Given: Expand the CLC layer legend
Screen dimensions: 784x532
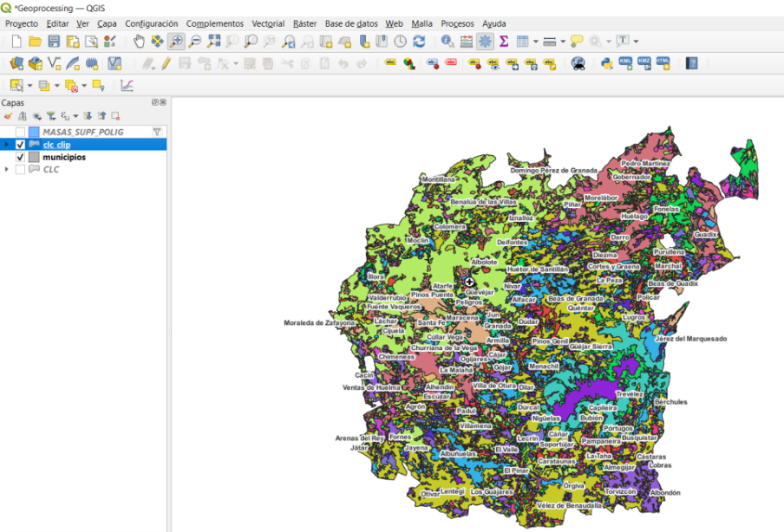Looking at the screenshot, I should click(x=7, y=170).
